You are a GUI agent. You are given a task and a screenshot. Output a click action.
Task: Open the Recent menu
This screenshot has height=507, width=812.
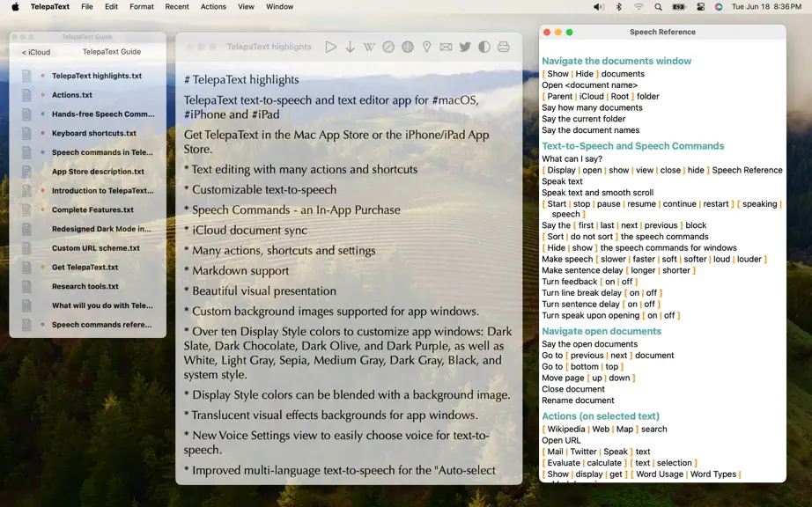coord(177,7)
